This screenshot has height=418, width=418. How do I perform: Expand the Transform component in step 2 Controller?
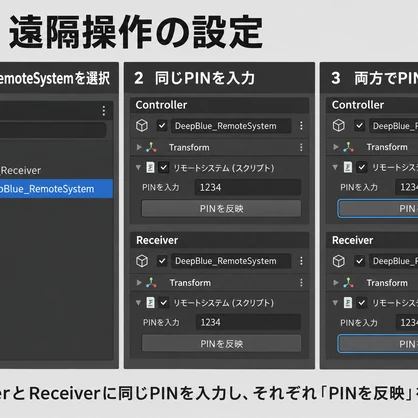(x=139, y=147)
